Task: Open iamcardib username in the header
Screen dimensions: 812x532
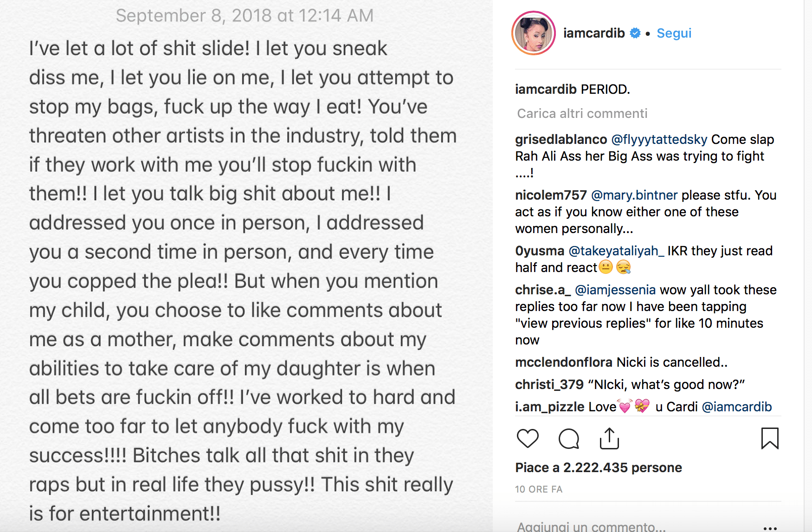Action: click(x=594, y=33)
